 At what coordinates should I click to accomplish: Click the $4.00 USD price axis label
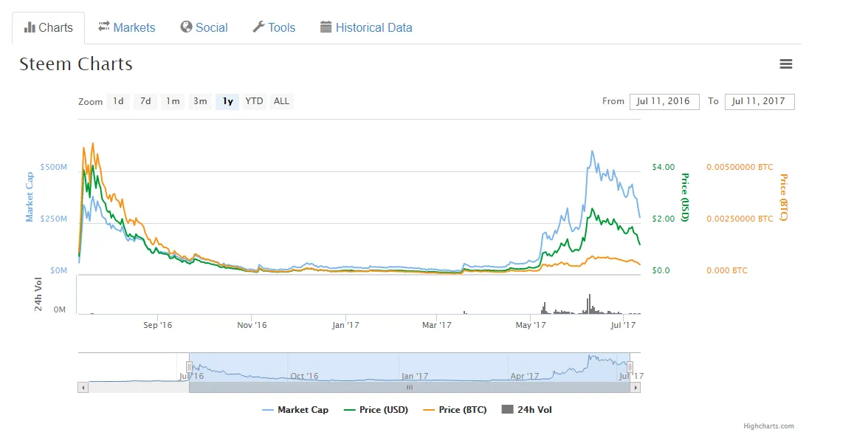tap(663, 167)
